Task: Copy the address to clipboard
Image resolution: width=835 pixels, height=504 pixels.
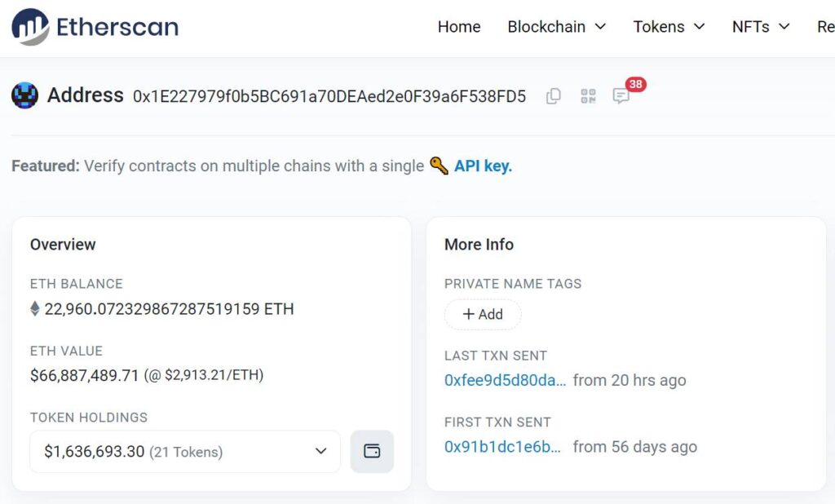Action: [x=554, y=96]
